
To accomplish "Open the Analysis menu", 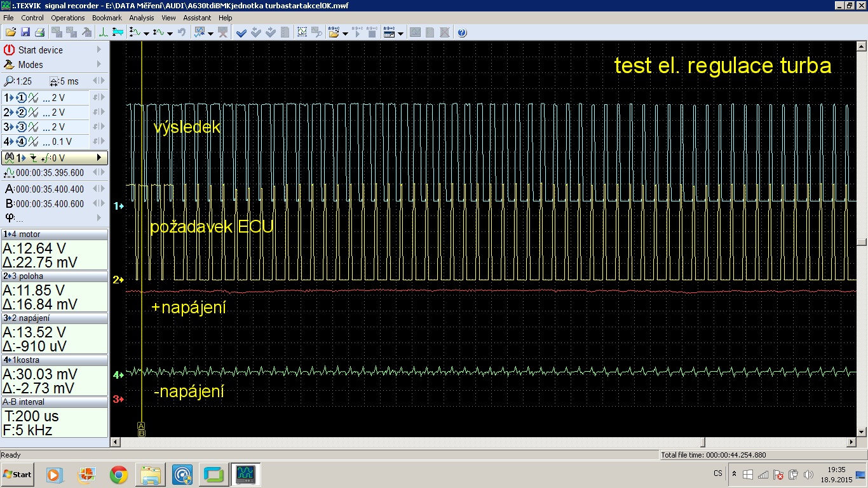I will pyautogui.click(x=142, y=18).
